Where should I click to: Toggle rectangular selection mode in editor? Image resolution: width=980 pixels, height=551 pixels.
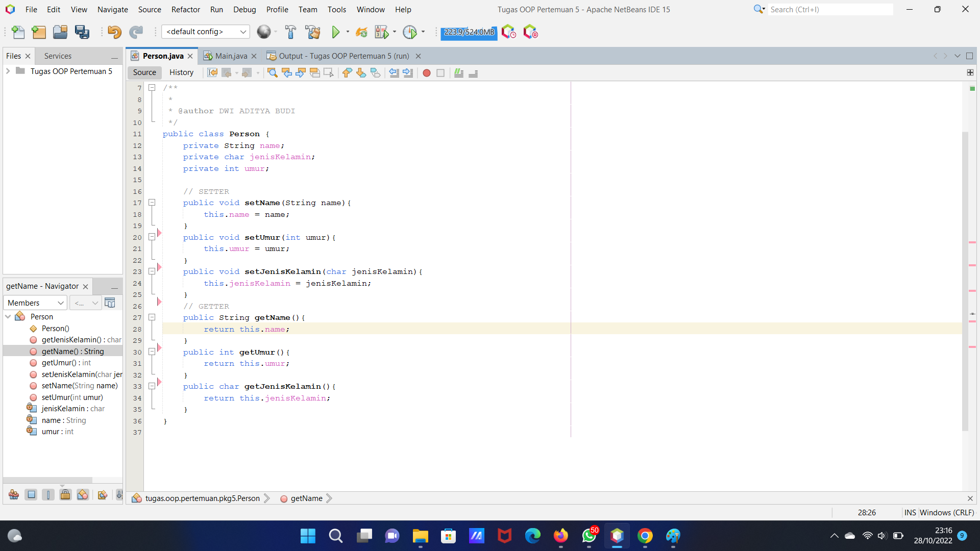(x=329, y=73)
